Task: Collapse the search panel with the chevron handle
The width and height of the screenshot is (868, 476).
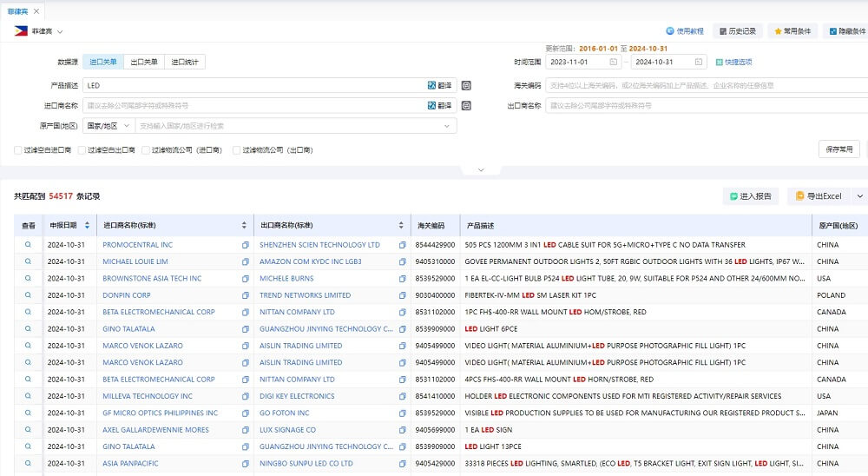Action: tap(481, 170)
